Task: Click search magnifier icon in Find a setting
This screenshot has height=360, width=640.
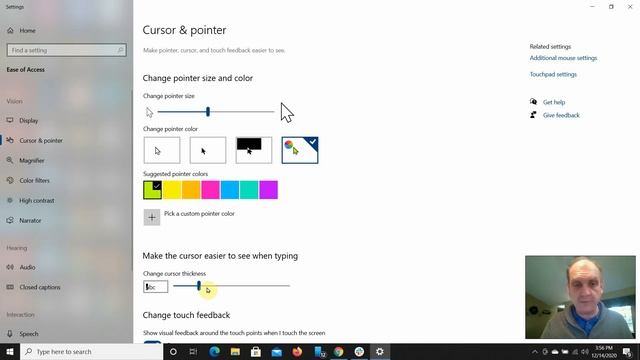Action: point(120,50)
